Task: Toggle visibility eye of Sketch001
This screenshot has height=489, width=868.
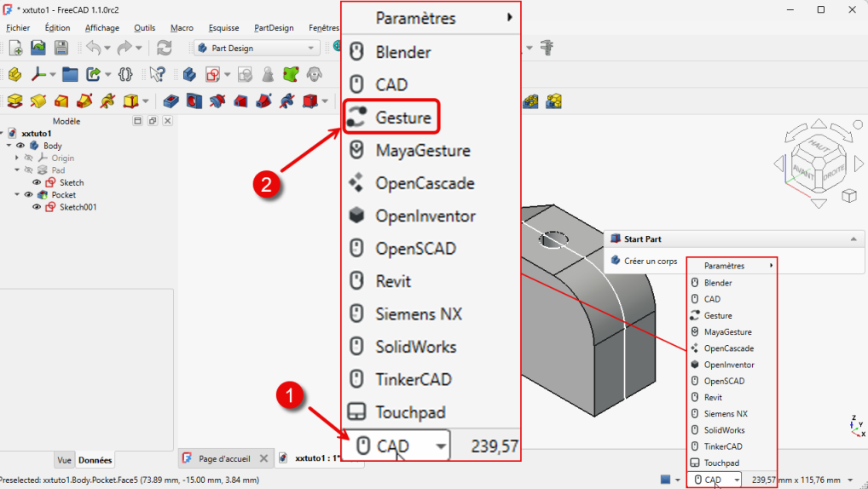Action: pos(37,207)
